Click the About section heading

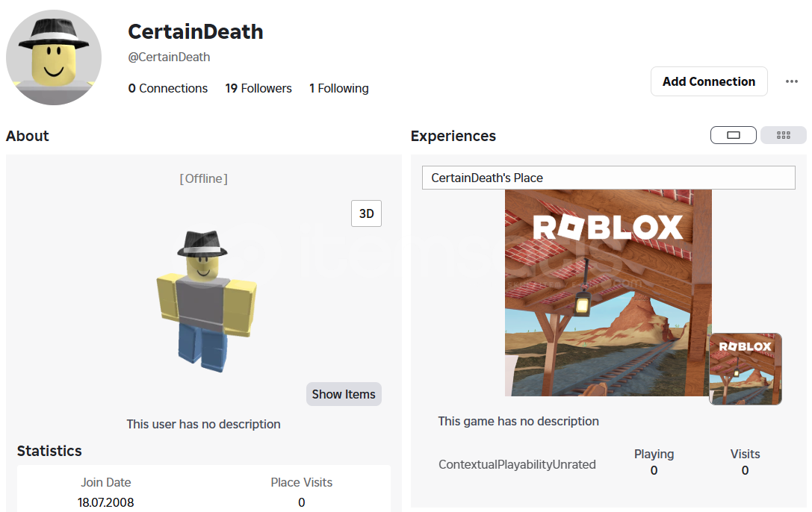coord(28,136)
